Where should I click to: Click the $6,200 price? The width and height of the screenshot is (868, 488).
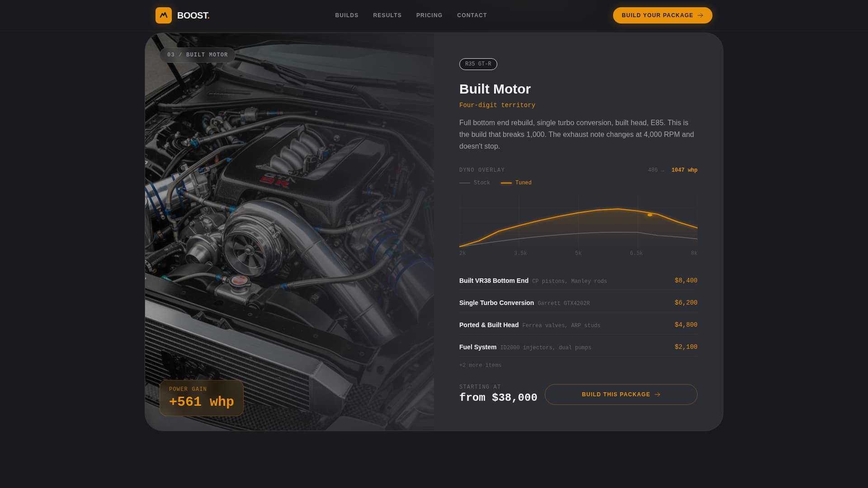click(x=686, y=303)
